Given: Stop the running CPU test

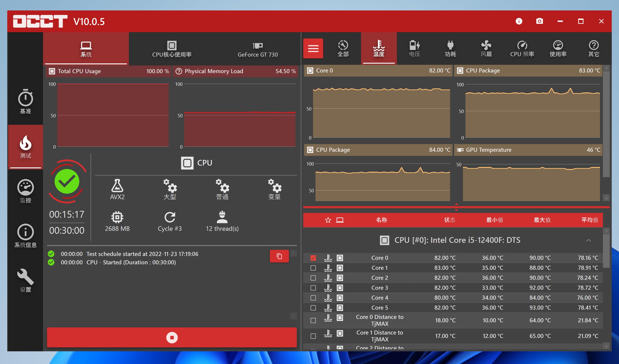Looking at the screenshot, I should (172, 337).
